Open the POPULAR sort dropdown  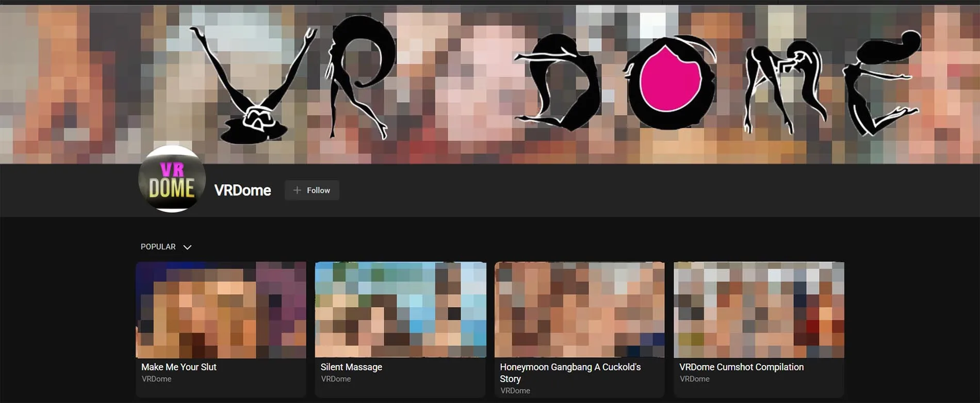[158, 247]
